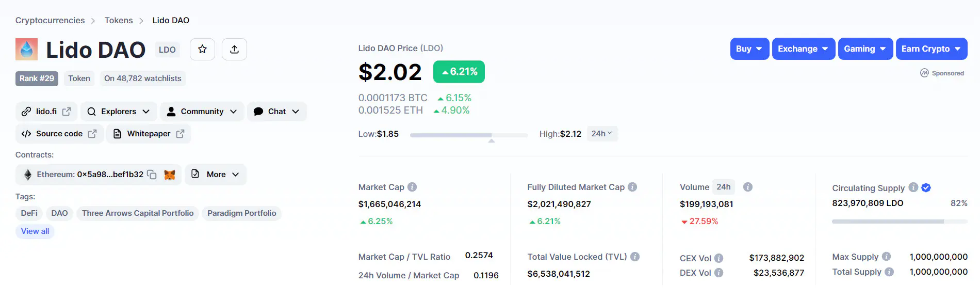Click the share upload icon

234,49
